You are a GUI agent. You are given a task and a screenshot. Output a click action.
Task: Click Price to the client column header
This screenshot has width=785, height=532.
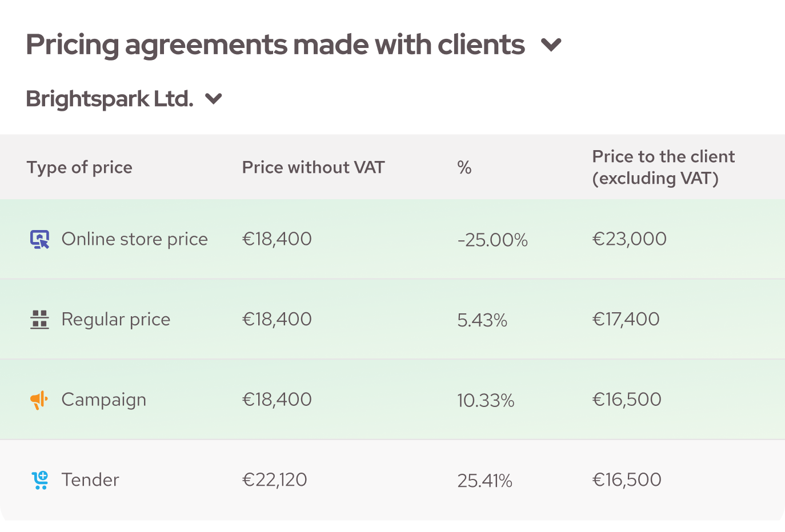[663, 167]
